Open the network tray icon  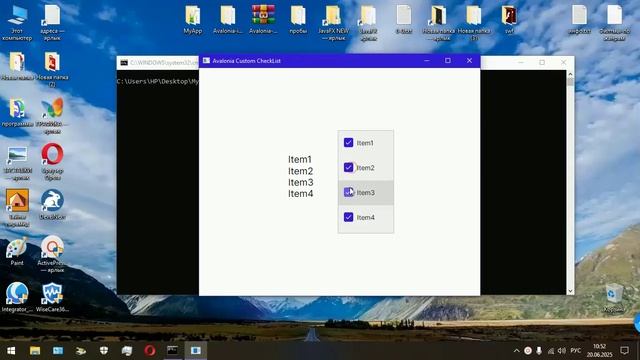point(551,351)
